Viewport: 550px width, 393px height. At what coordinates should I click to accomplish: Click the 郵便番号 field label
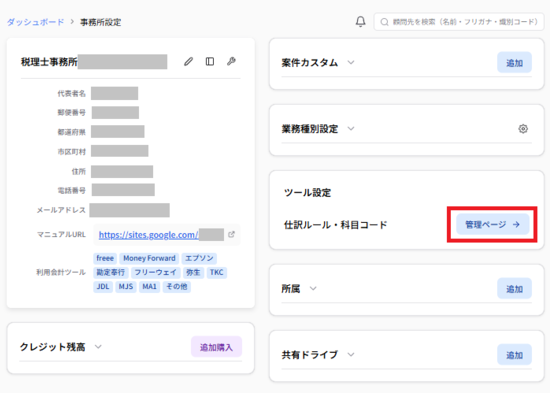[72, 112]
